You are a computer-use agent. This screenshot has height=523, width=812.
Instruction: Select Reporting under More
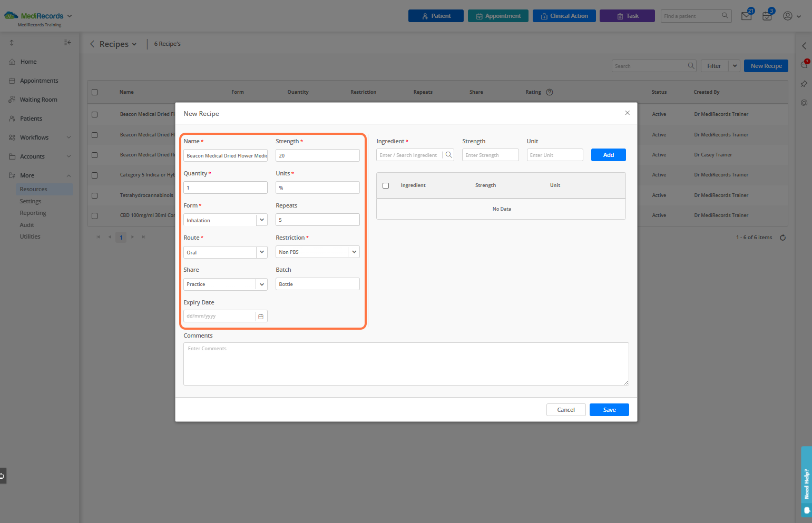pos(33,213)
